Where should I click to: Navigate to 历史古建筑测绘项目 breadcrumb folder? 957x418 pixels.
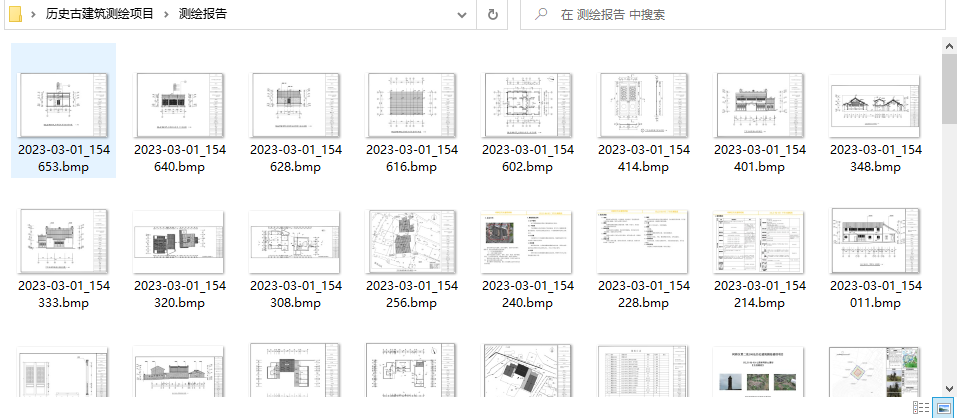(100, 15)
